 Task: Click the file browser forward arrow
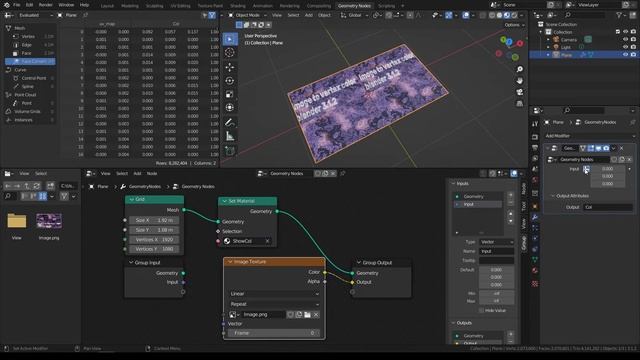[x=17, y=186]
